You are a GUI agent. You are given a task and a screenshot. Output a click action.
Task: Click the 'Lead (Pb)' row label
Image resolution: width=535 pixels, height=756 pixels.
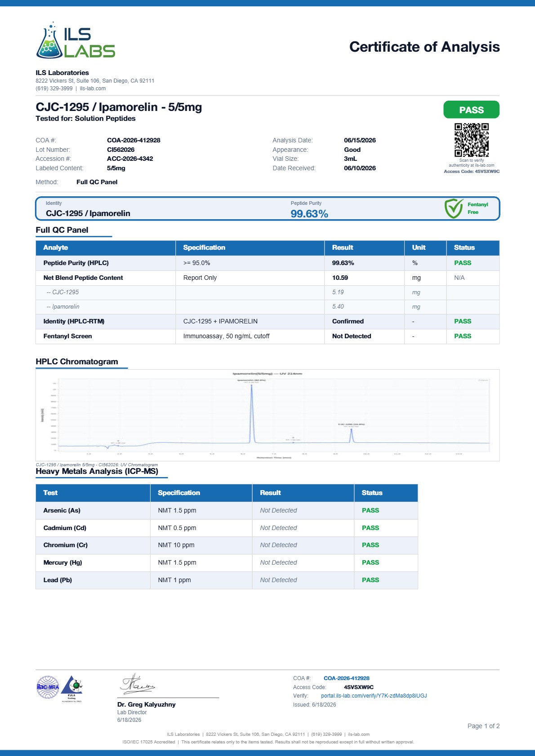pyautogui.click(x=58, y=580)
